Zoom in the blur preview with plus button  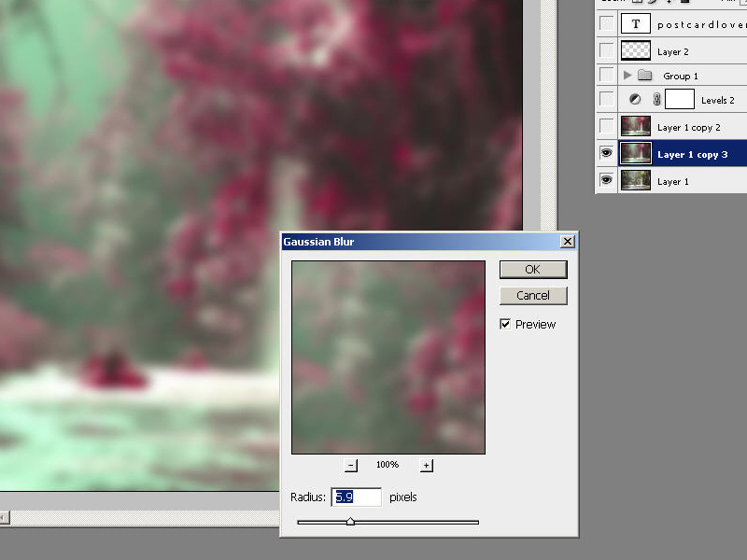tap(427, 465)
